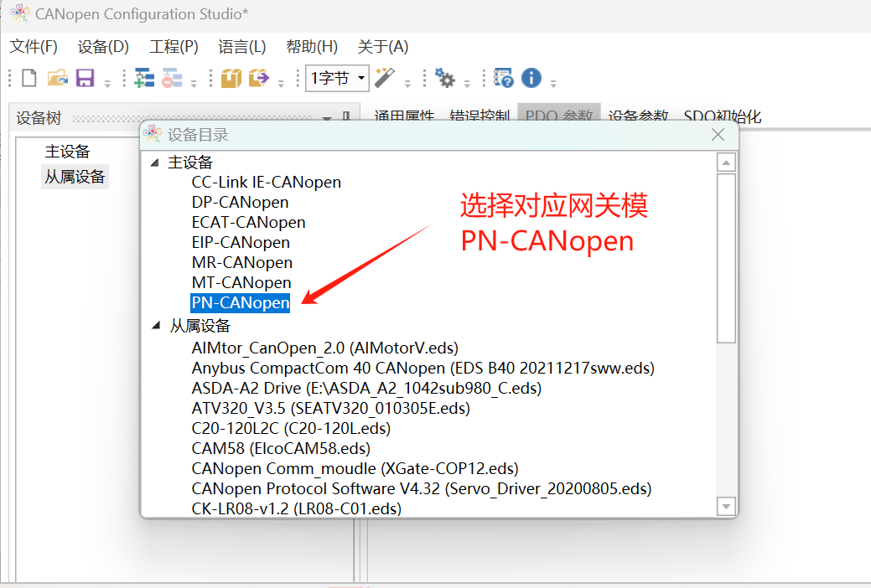Open gear toolbar overflow options arrow
Screen dimensions: 871x588
pos(467,83)
